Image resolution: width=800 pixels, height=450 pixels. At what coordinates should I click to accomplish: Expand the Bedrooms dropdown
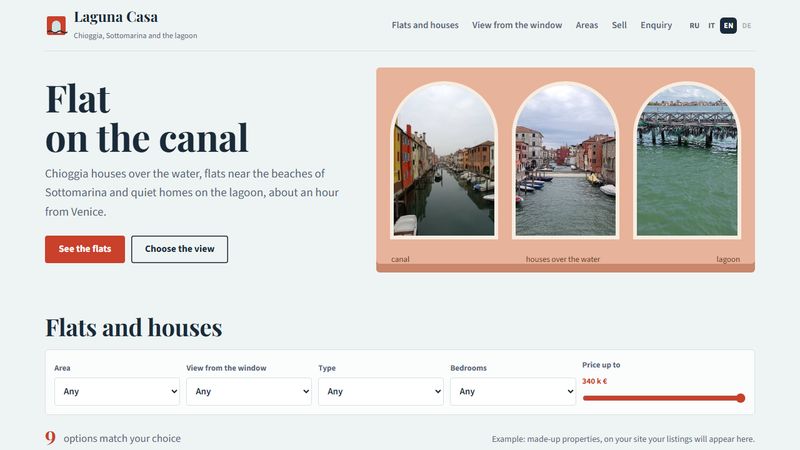click(x=513, y=391)
